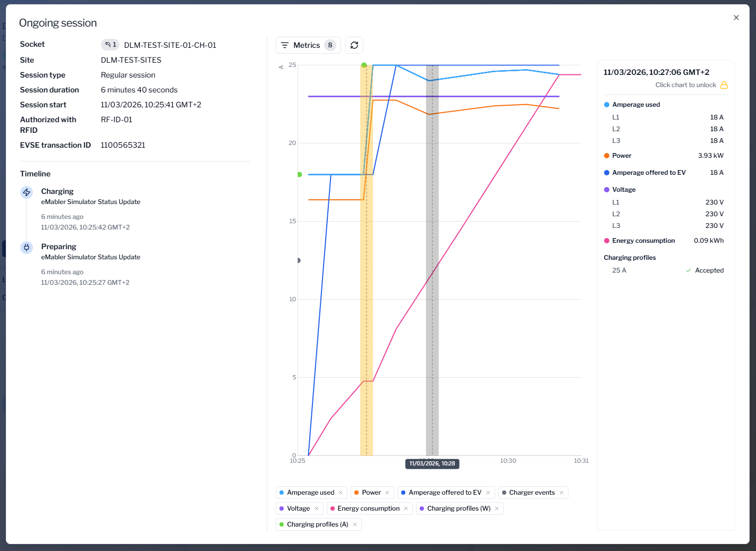The width and height of the screenshot is (756, 551).
Task: Click the DLM-TEST-SITE-01-CH-01 socket name
Action: tap(170, 45)
